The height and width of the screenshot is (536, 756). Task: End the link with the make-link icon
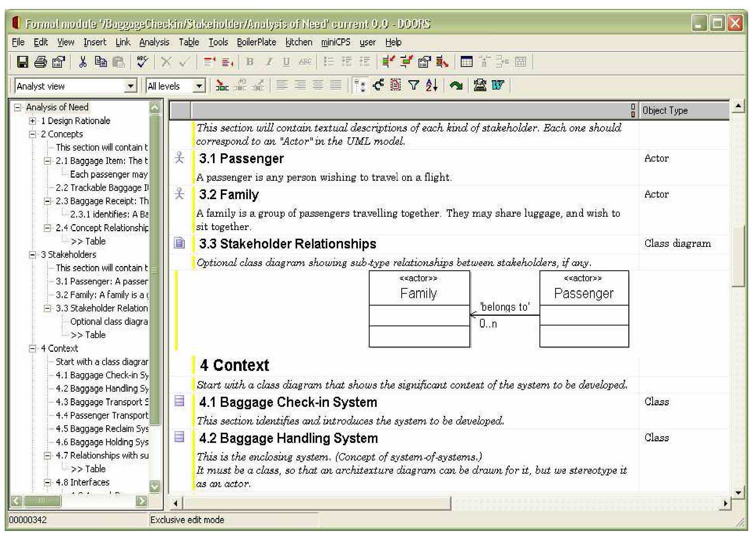point(406,62)
